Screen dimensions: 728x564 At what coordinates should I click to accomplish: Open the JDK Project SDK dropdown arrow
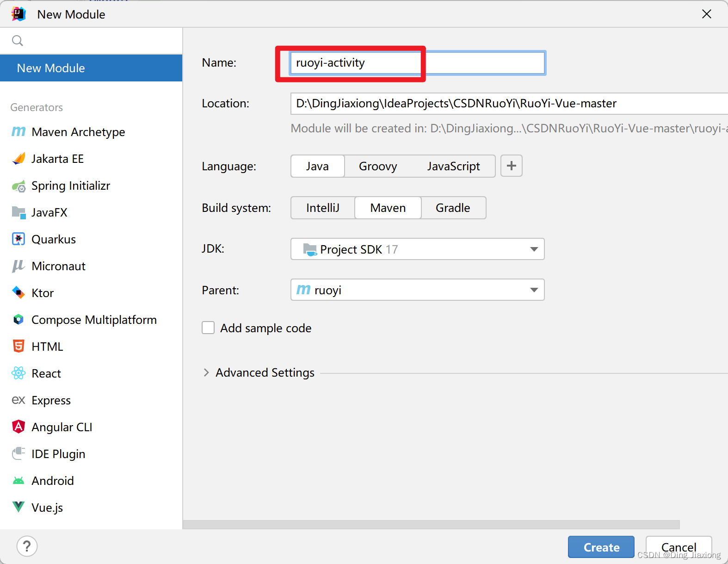tap(534, 249)
